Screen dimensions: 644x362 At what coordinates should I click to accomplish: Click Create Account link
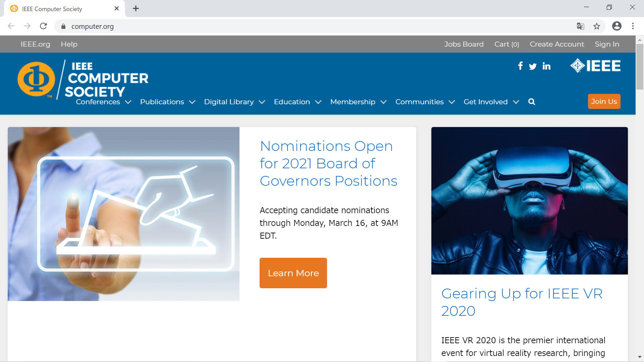(557, 44)
